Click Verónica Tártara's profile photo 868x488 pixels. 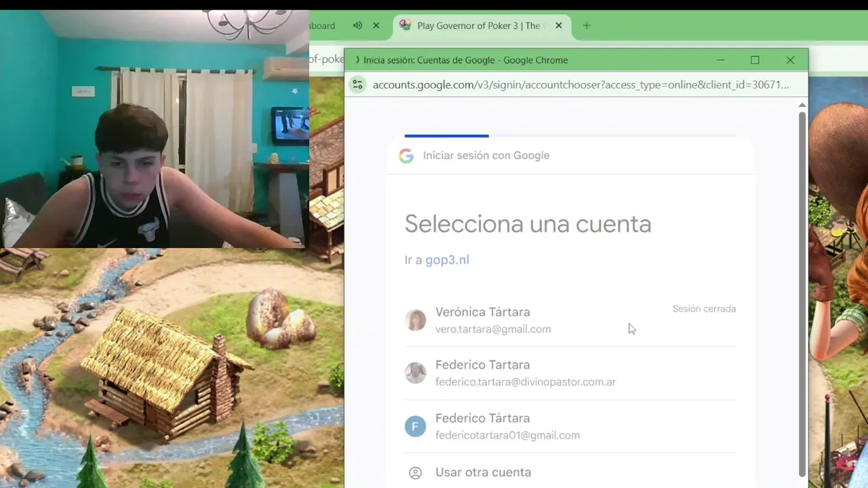[415, 320]
